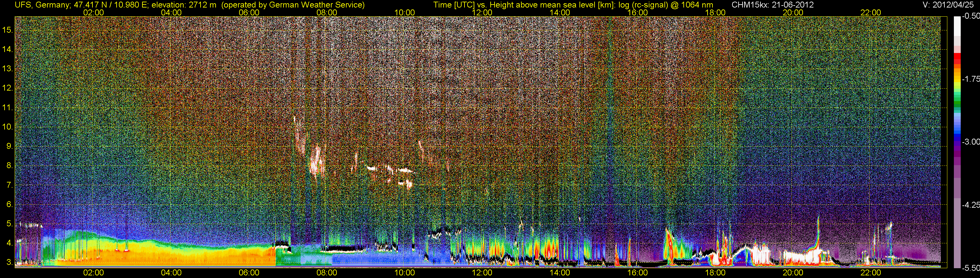The width and height of the screenshot is (980, 278).
Task: Click the 16:00 label on the bottom time axis
Action: coord(638,273)
